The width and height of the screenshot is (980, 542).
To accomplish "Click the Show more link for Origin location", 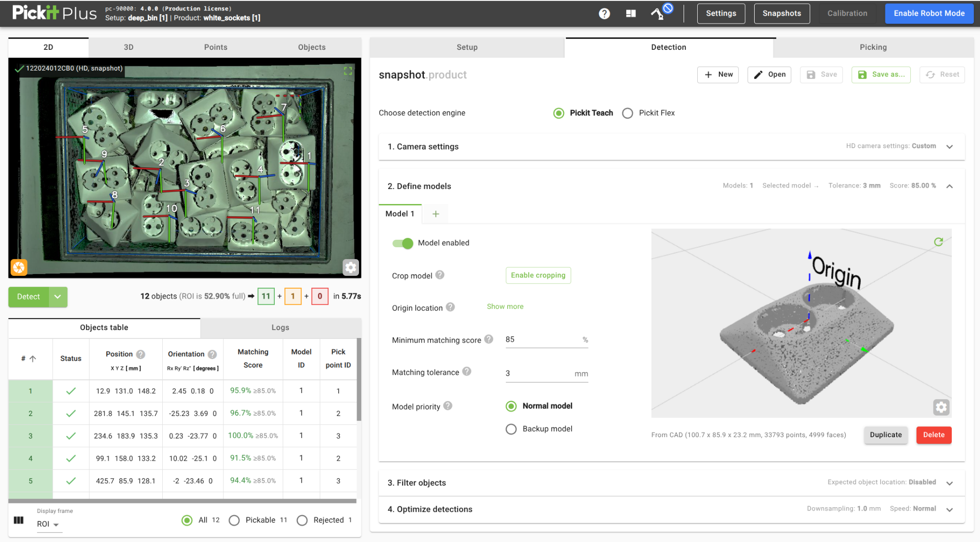I will 505,306.
